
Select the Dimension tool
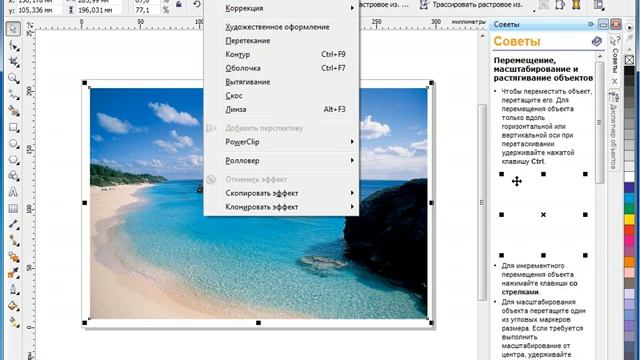click(13, 224)
